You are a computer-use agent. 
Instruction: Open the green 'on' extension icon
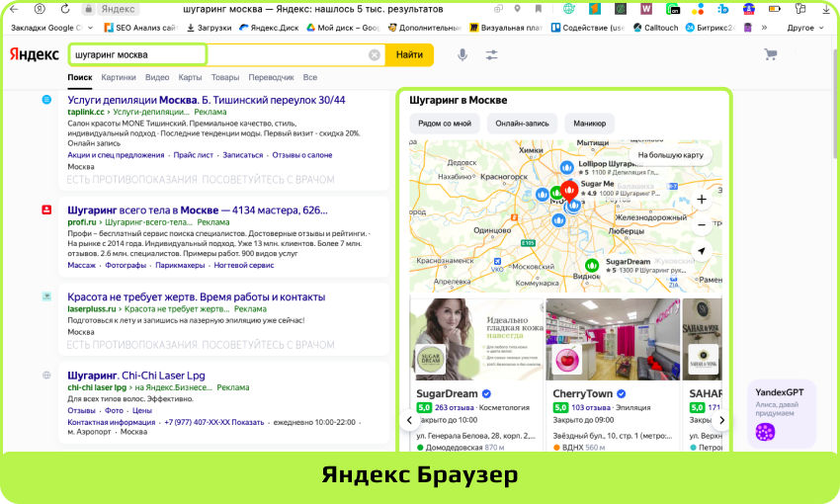pos(672,9)
